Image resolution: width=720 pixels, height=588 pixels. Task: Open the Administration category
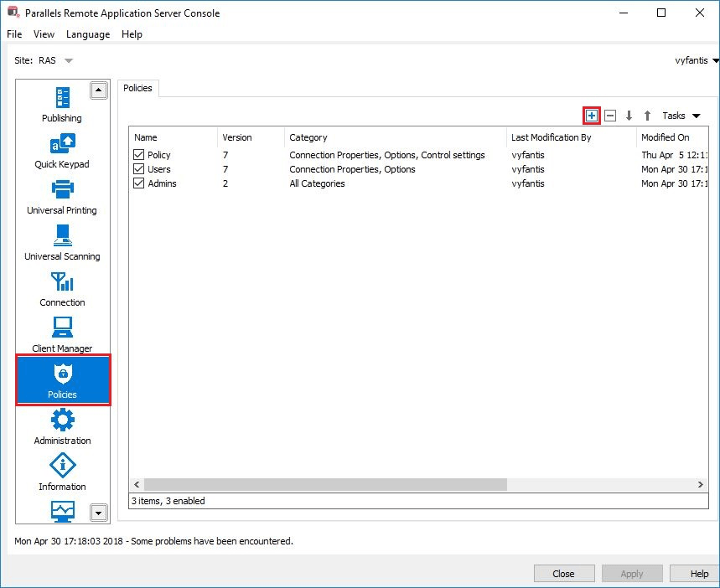pyautogui.click(x=62, y=426)
